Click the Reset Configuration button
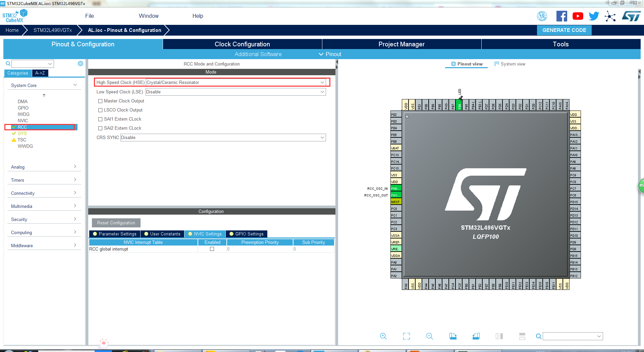The image size is (644, 352). pyautogui.click(x=116, y=223)
